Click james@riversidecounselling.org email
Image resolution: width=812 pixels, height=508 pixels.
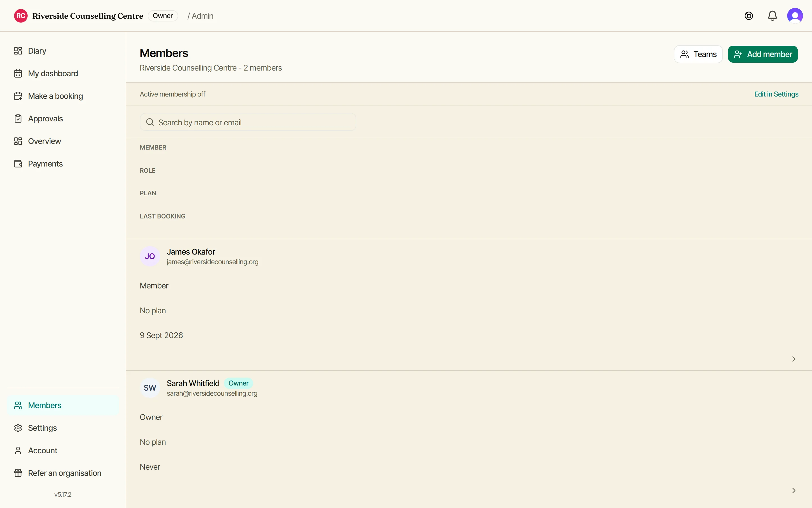click(212, 262)
